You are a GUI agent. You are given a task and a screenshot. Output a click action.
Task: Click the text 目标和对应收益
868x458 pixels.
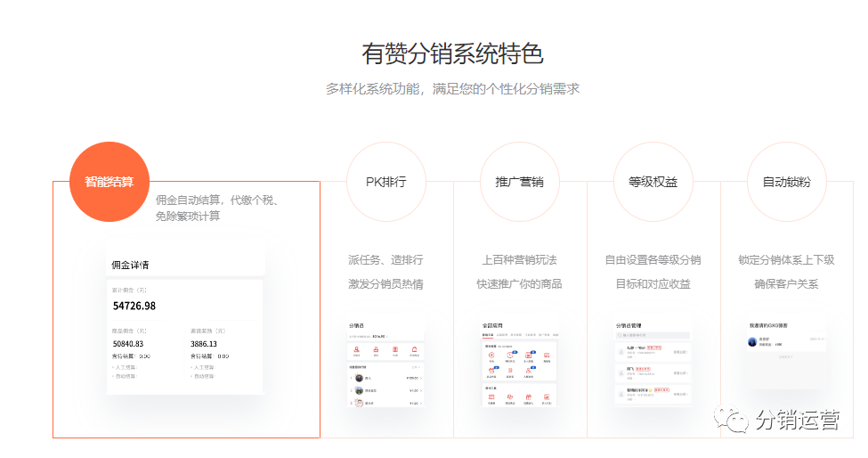tap(653, 284)
